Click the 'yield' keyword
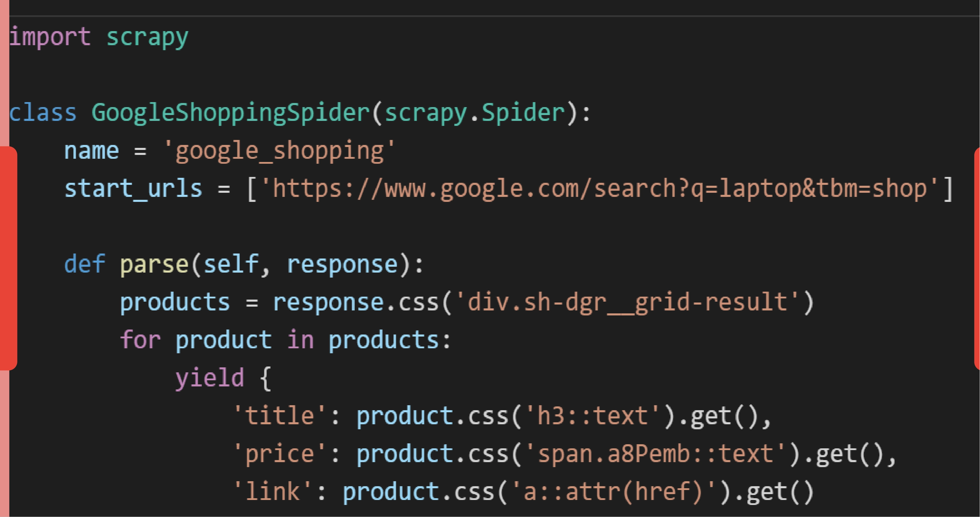Screen dimensions: 980x517 coord(209,378)
